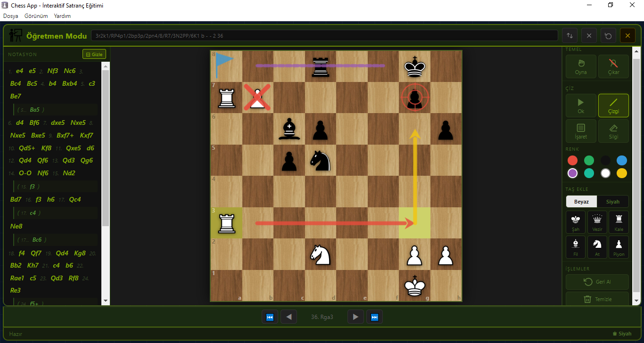Switch piece color to Beyaz
The height and width of the screenshot is (343, 644).
pos(582,201)
